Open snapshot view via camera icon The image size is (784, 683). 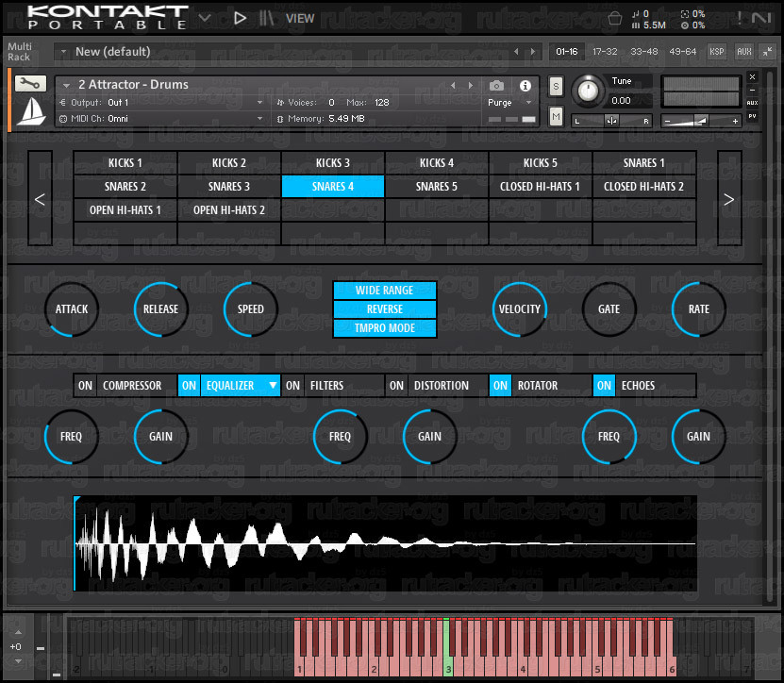(496, 86)
